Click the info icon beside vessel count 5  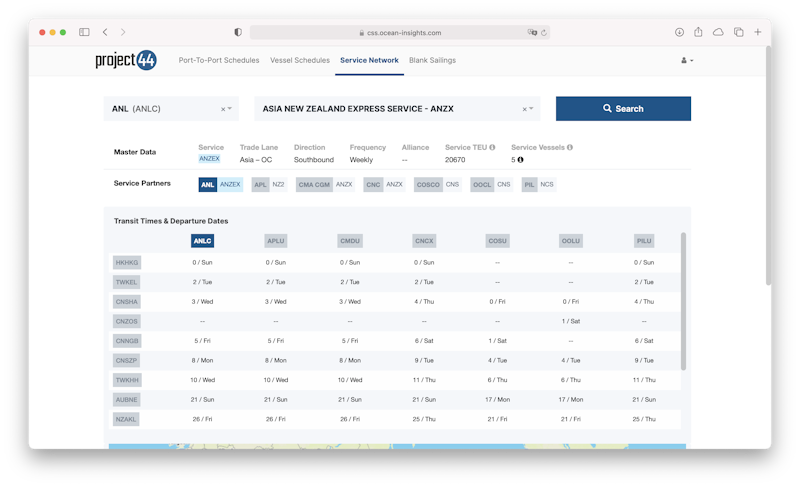pyautogui.click(x=521, y=160)
